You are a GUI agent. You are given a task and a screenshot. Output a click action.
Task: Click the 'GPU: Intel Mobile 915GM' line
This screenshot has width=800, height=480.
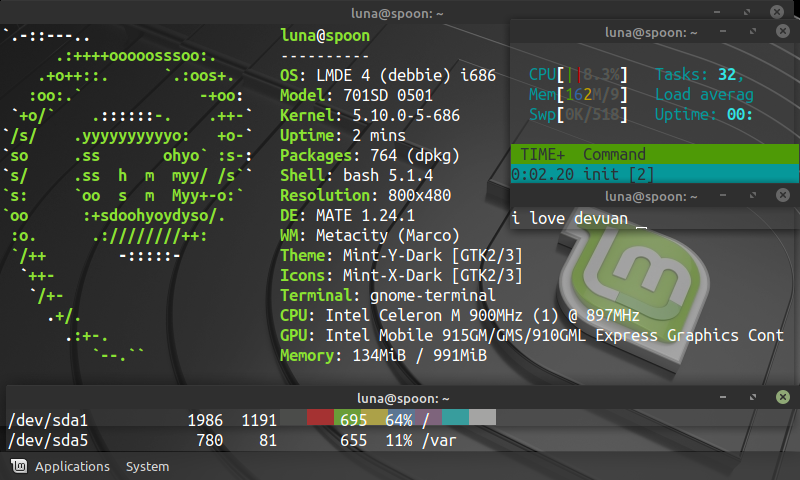tap(532, 335)
